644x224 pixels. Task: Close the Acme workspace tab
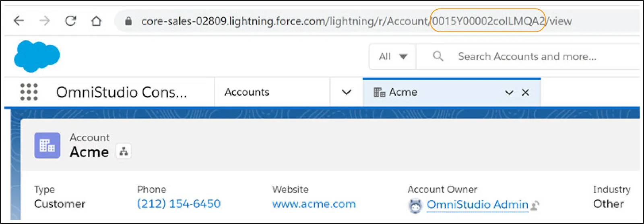525,92
